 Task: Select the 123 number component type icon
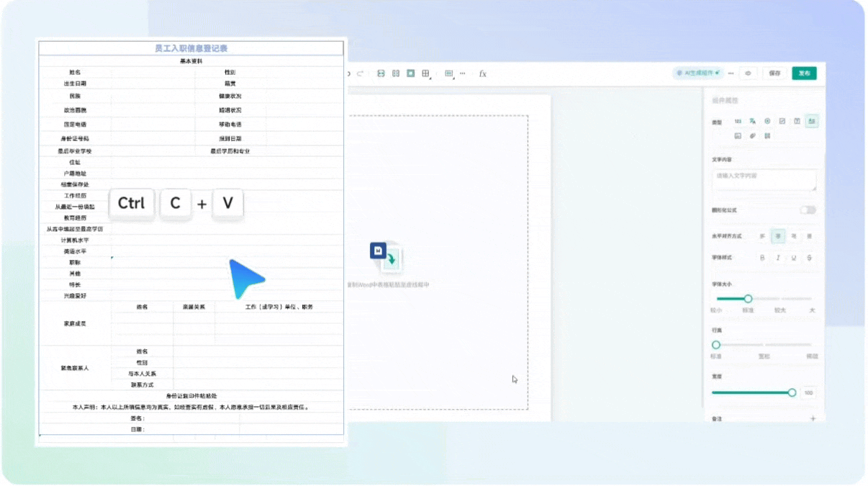738,121
